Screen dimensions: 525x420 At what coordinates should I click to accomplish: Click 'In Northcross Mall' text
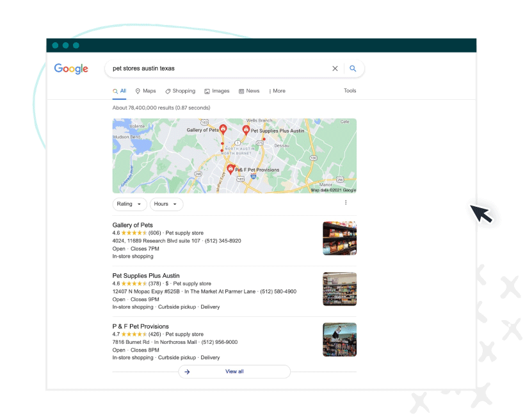coord(175,342)
